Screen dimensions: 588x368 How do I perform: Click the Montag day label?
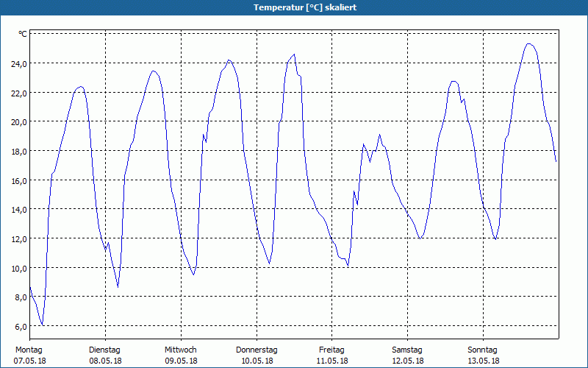click(29, 350)
